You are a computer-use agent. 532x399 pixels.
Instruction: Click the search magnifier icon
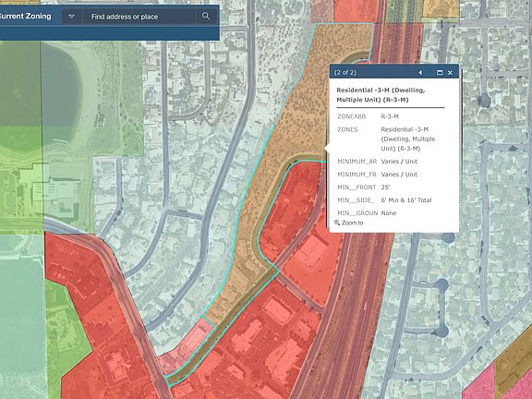206,16
